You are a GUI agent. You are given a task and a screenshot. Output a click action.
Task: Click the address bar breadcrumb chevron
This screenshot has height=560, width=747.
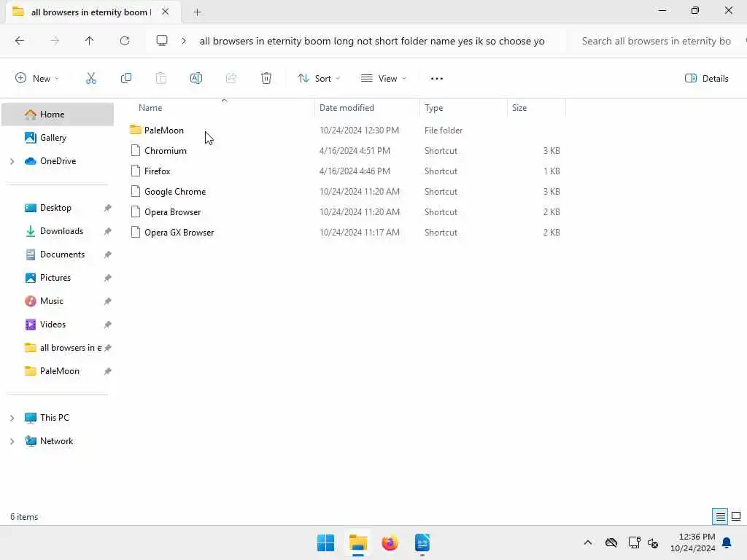coord(184,41)
